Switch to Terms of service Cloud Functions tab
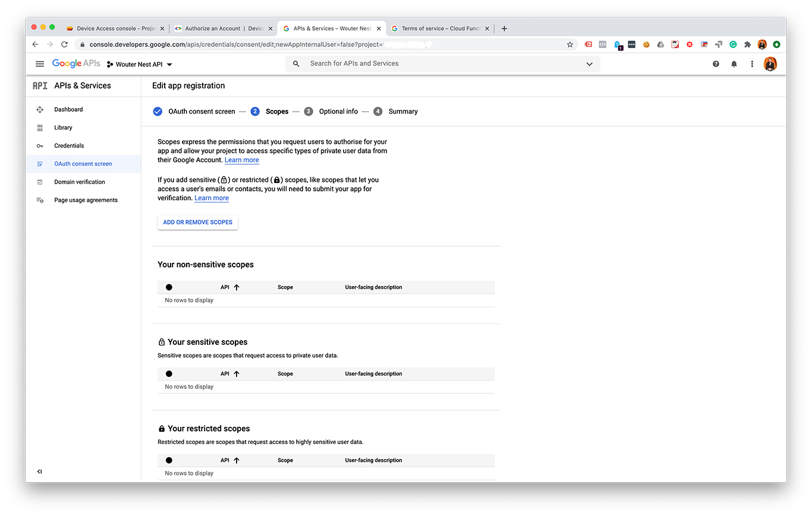 pos(440,29)
